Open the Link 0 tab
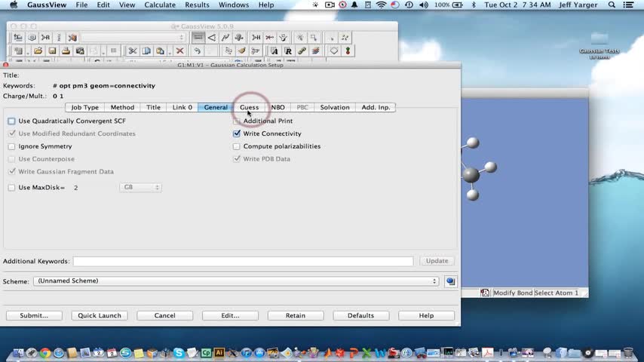The image size is (644, 362). [x=182, y=107]
